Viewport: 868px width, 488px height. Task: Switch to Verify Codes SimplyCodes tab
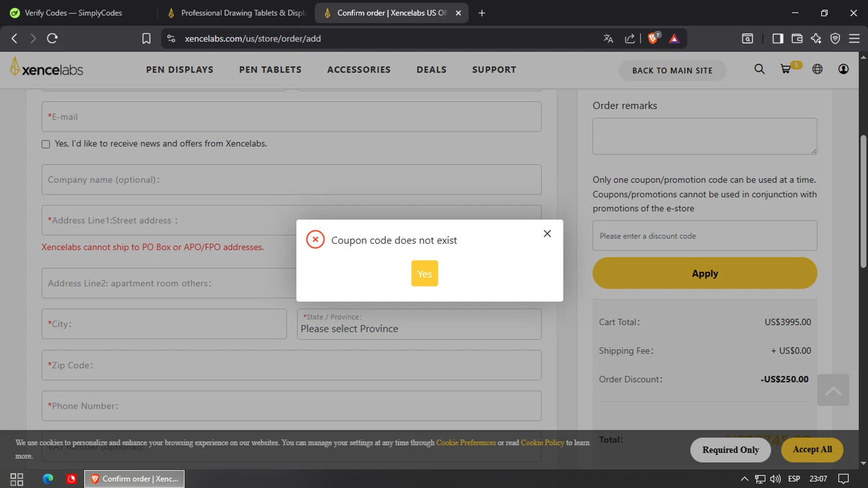click(79, 13)
